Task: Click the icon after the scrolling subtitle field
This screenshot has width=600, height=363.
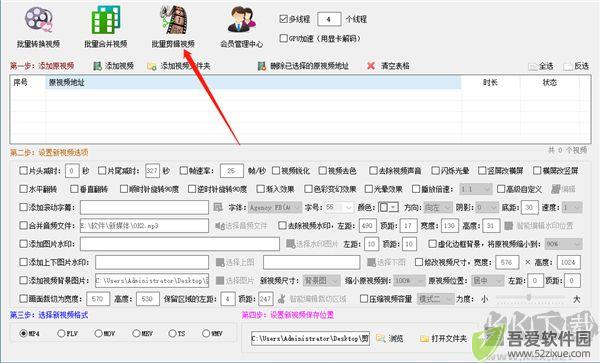Action: (x=218, y=207)
